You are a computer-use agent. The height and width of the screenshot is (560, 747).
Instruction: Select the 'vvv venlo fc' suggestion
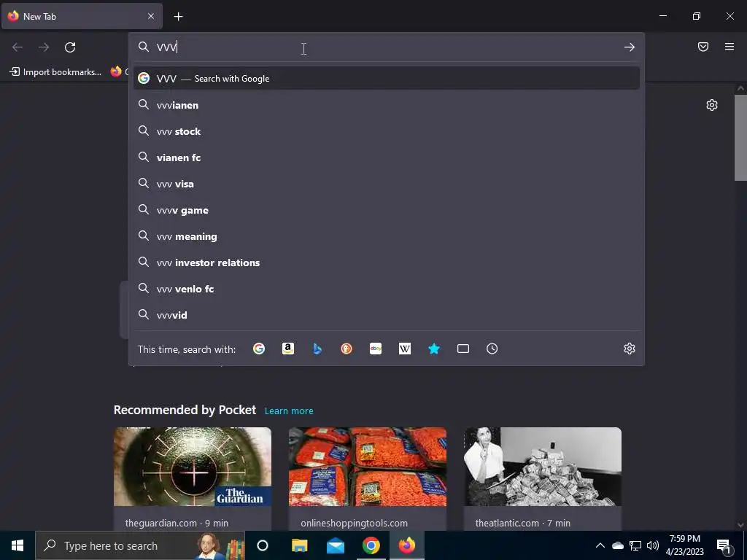(x=387, y=289)
